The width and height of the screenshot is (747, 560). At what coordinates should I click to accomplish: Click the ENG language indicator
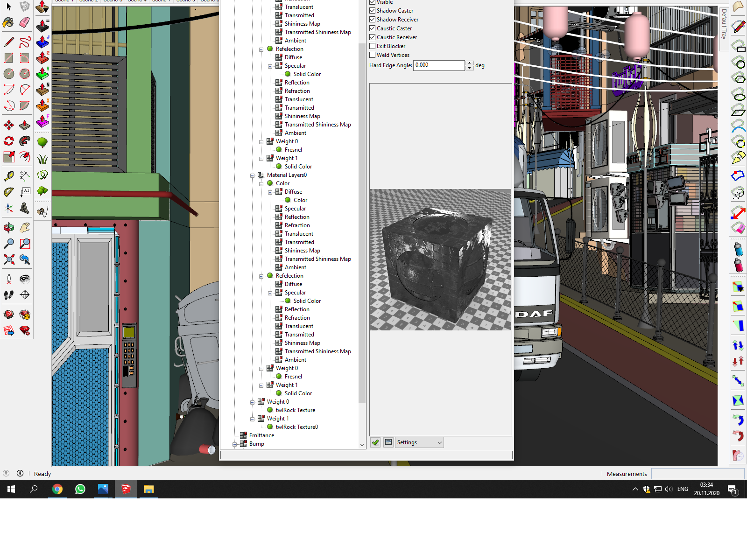point(683,489)
